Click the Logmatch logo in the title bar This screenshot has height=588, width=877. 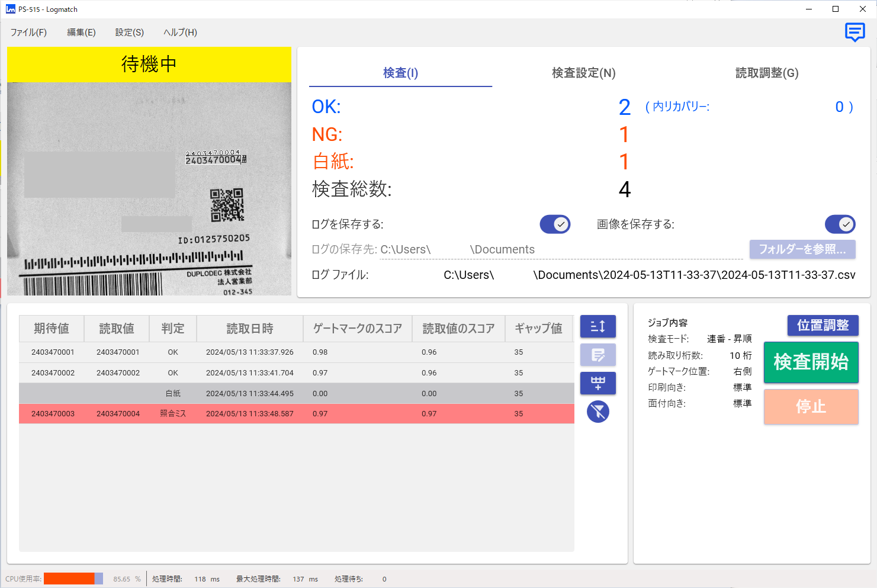[9, 9]
